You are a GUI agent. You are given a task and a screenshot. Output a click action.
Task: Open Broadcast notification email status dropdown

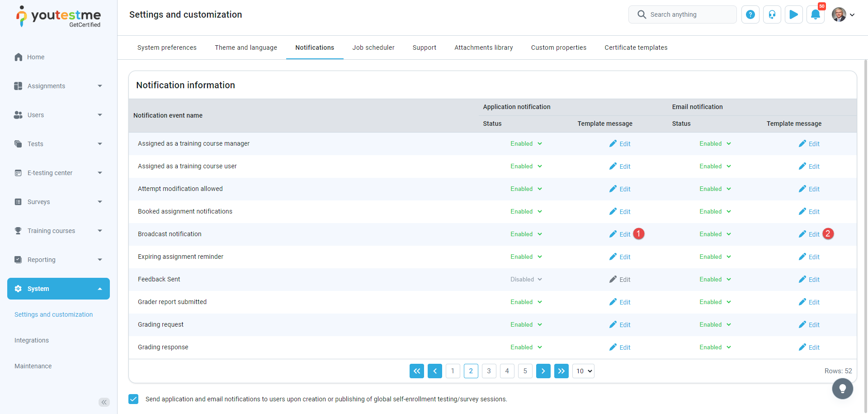click(715, 234)
